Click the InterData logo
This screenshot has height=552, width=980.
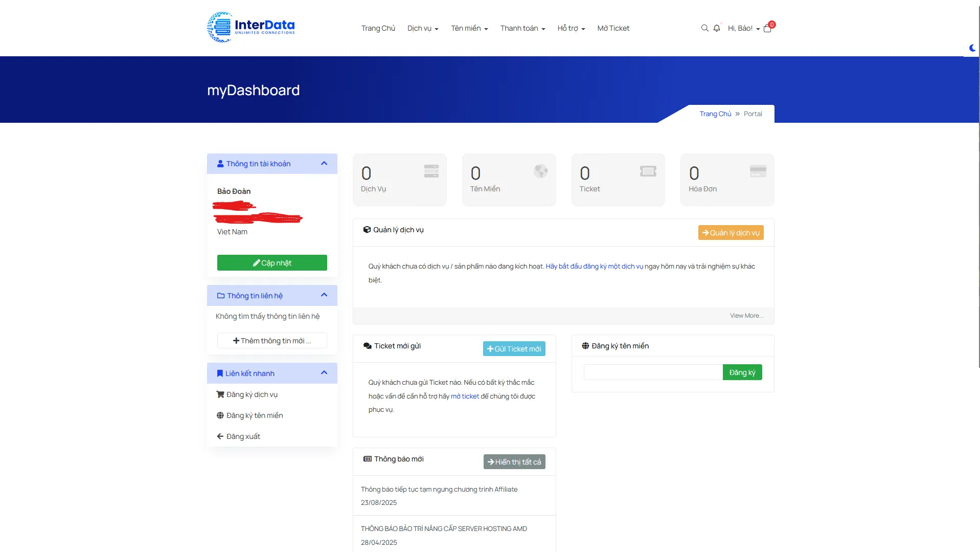pyautogui.click(x=251, y=27)
